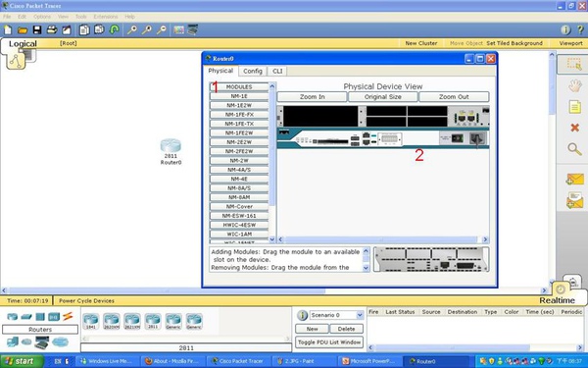Click the Zoom In magnifier in the main toolbar
This screenshot has height=368, width=588.
(132, 30)
